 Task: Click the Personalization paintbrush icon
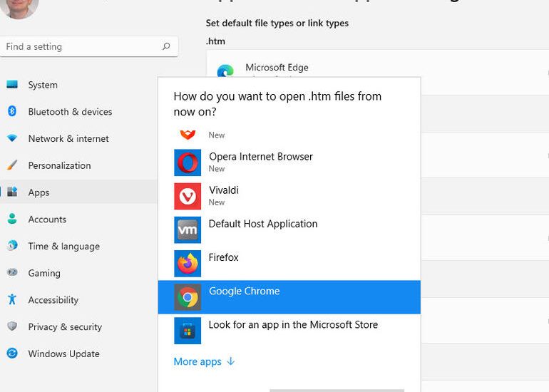pos(12,165)
